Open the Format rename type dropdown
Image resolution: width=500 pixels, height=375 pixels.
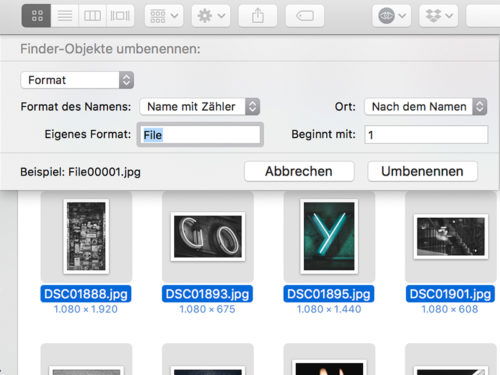point(77,80)
